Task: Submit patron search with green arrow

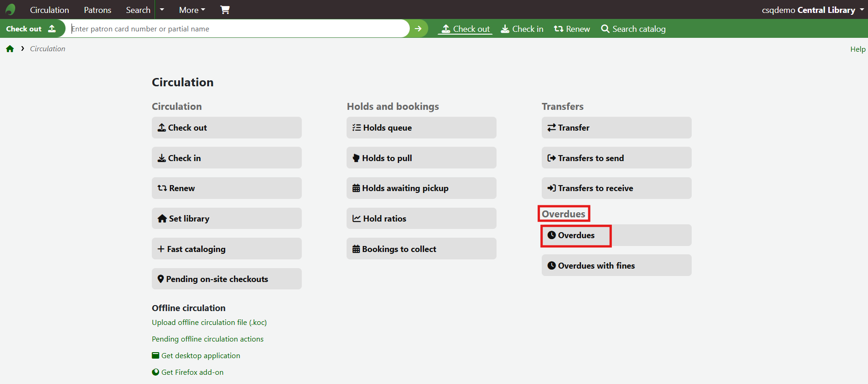Action: [418, 29]
